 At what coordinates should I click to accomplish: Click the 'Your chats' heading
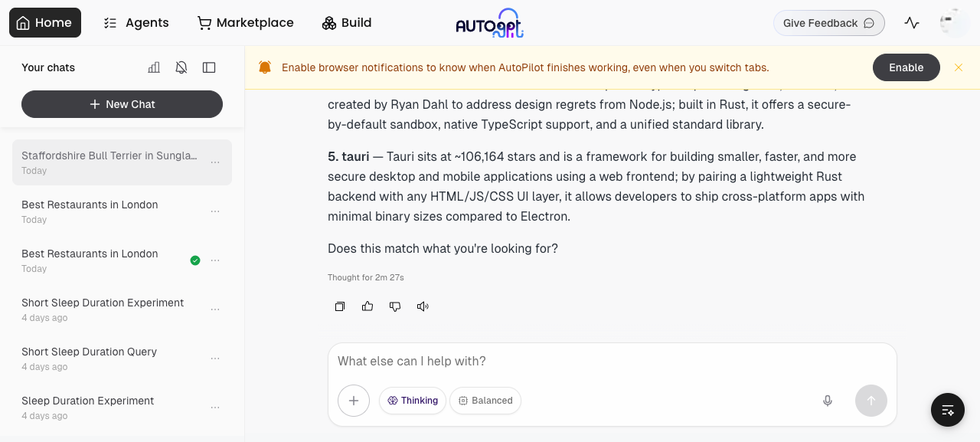[x=48, y=67]
